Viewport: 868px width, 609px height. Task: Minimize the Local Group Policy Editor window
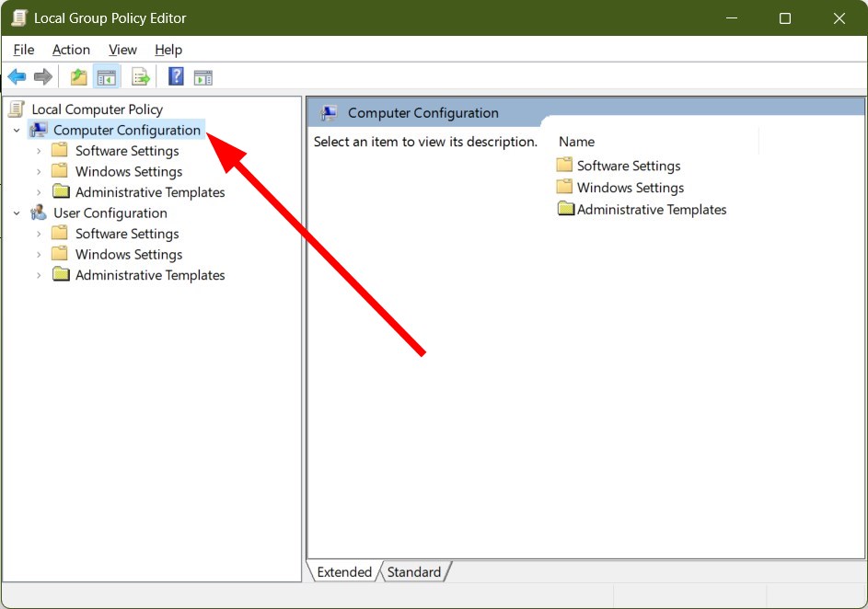pyautogui.click(x=732, y=18)
